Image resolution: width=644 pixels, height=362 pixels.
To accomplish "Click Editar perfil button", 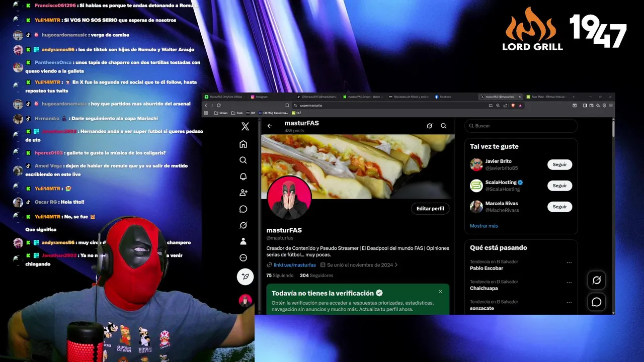I will point(430,209).
